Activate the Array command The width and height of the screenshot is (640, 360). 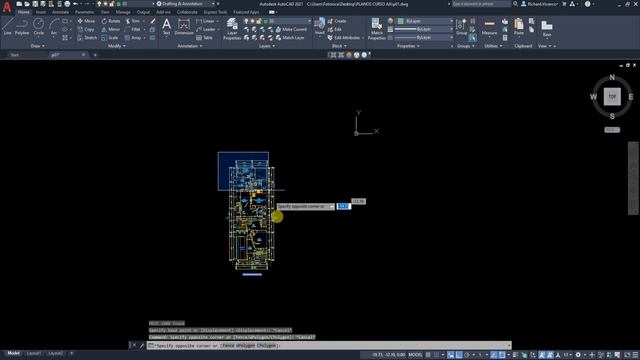(x=133, y=38)
